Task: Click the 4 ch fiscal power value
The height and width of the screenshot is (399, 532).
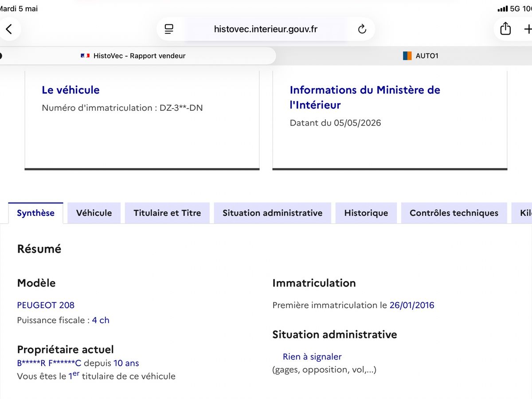Action: point(101,320)
